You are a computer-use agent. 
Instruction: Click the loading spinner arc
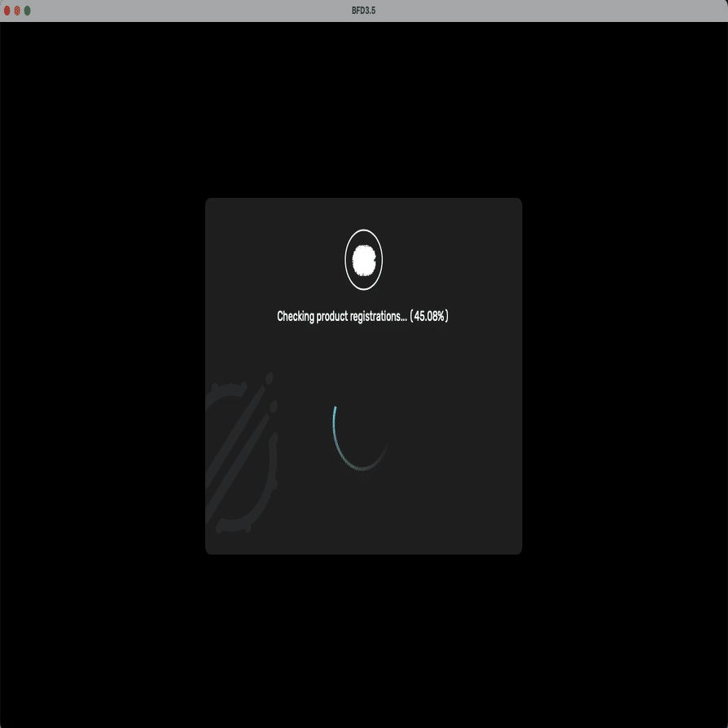click(x=360, y=439)
